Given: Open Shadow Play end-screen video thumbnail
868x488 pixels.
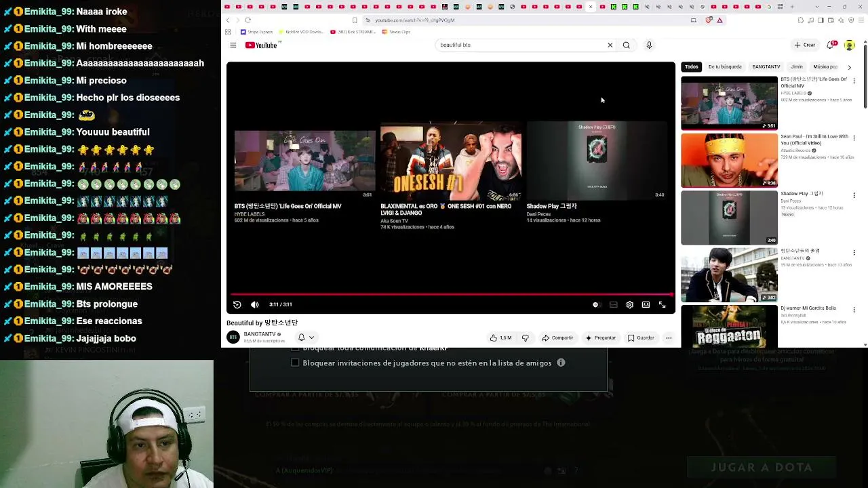Looking at the screenshot, I should 597,160.
